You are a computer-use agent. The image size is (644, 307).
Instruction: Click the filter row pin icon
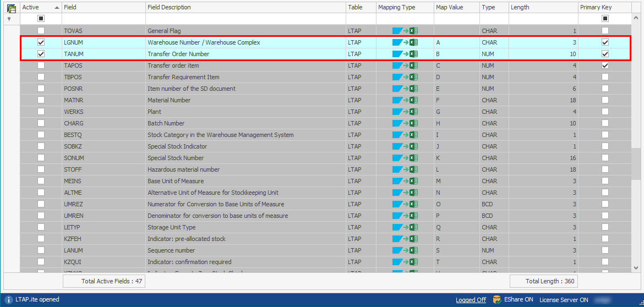pos(9,19)
